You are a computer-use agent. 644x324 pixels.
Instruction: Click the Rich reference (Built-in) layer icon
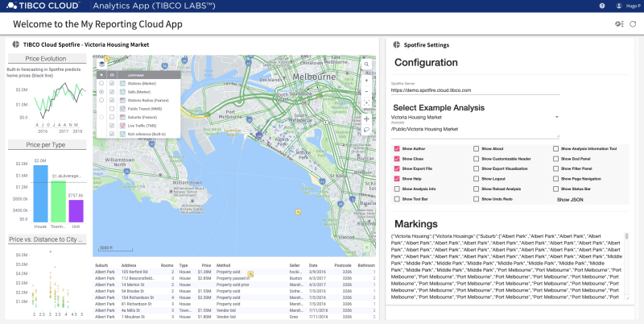pos(122,134)
